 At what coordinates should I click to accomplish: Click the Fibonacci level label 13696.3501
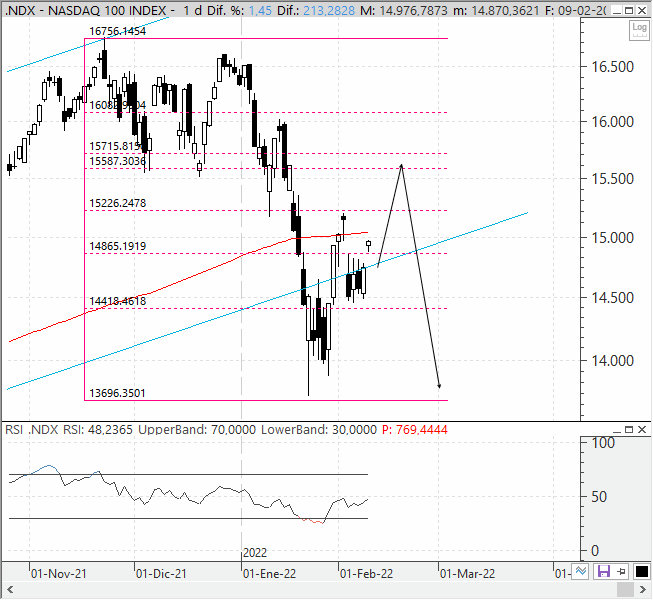pyautogui.click(x=118, y=393)
